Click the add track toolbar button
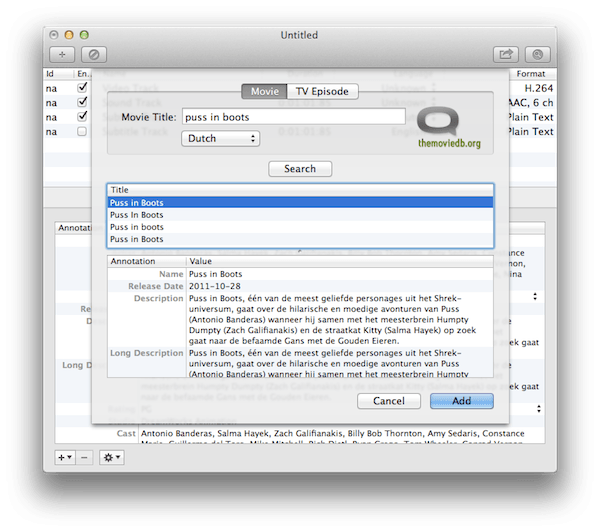The image size is (600, 532). (x=62, y=55)
